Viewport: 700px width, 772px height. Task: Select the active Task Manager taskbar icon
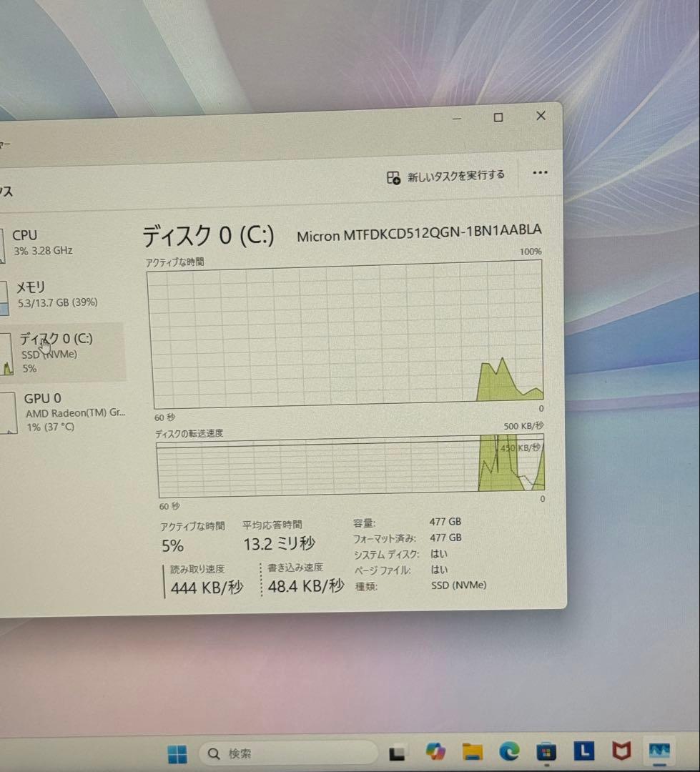point(658,752)
